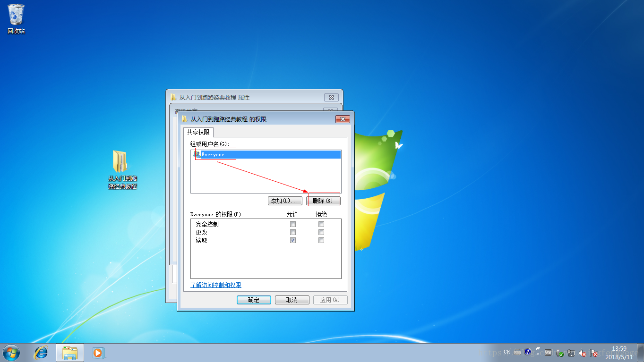Screen dimensions: 644x362
Task: Toggle allow 读取 permission
Action: [293, 240]
